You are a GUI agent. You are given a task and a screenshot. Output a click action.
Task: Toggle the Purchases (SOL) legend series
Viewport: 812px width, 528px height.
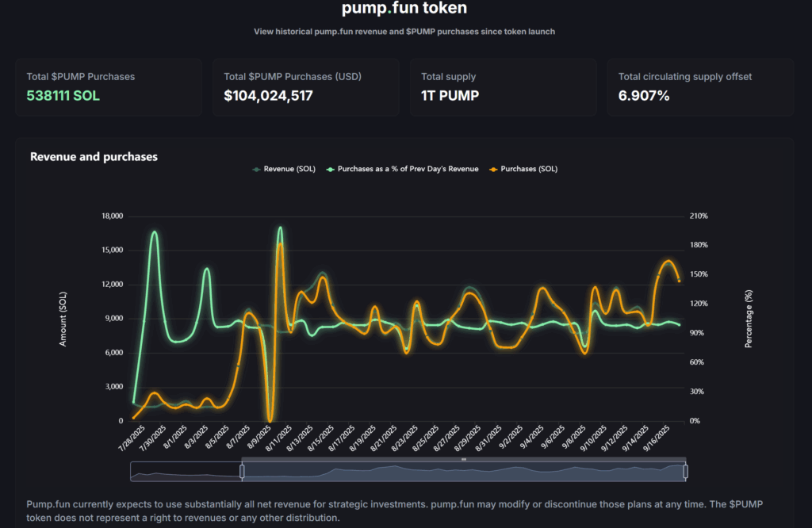523,169
